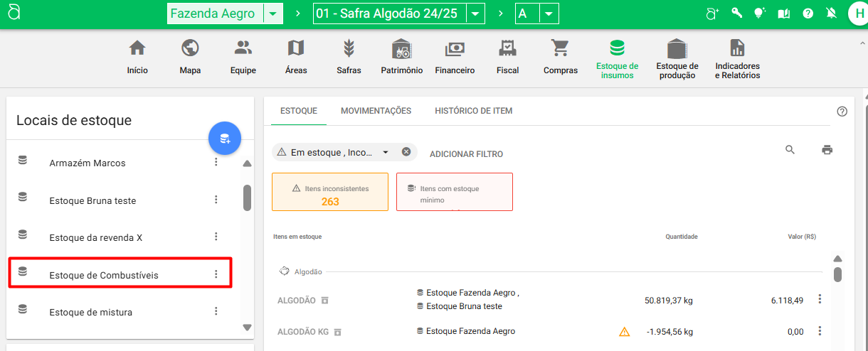This screenshot has height=351, width=868.
Task: Click the add stock location button
Action: pyautogui.click(x=225, y=139)
